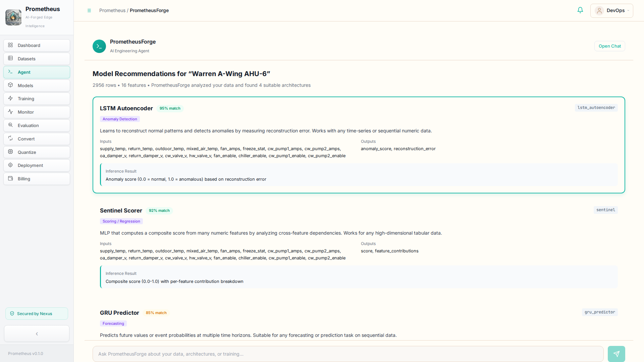The height and width of the screenshot is (362, 644).
Task: Select the LSTM Autoencoder recommendation card
Action: point(359,145)
